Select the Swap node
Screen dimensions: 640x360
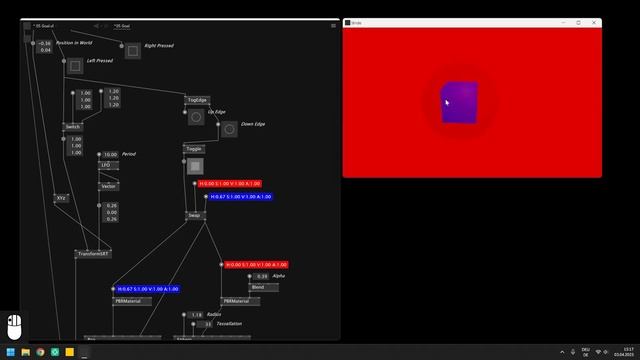coord(196,215)
